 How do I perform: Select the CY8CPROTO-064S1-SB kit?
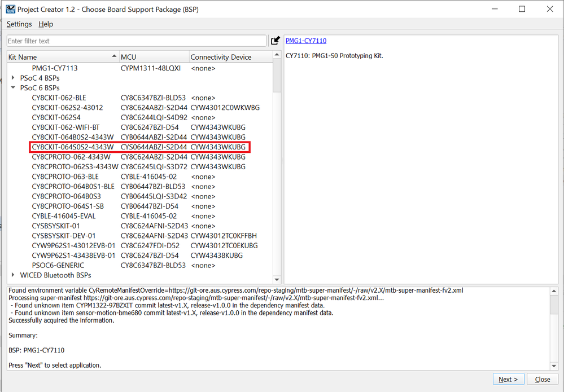pyautogui.click(x=68, y=206)
